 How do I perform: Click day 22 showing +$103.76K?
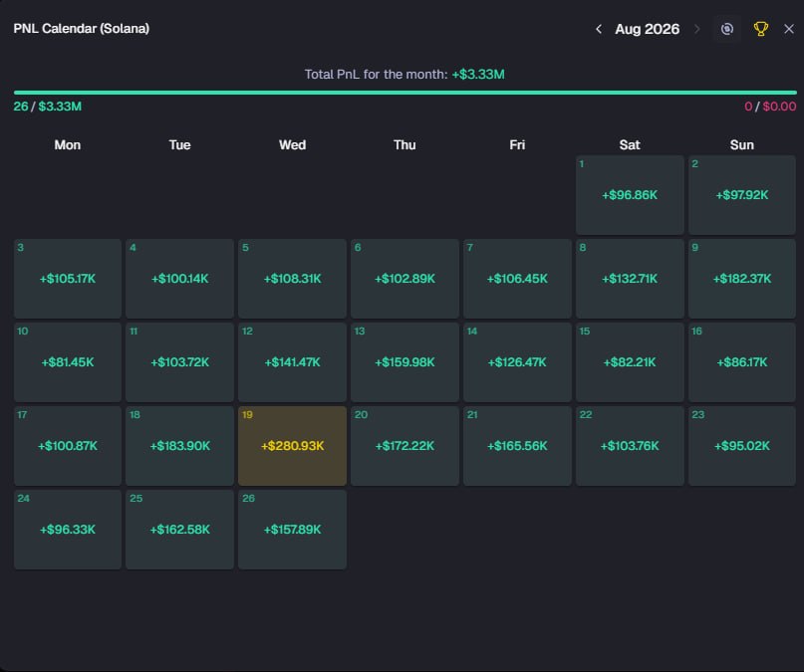coord(630,446)
